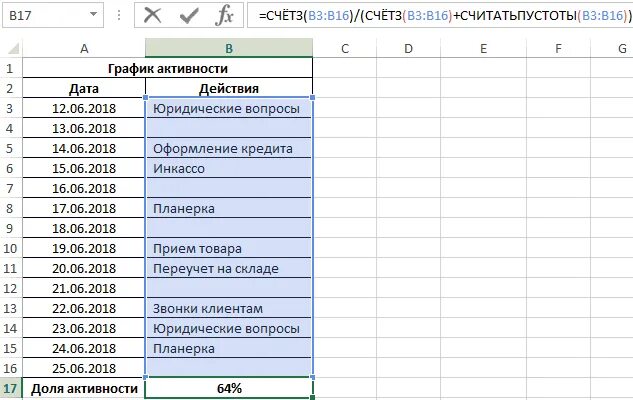The width and height of the screenshot is (633, 400).
Task: Select row 17 header
Action: pos(10,388)
